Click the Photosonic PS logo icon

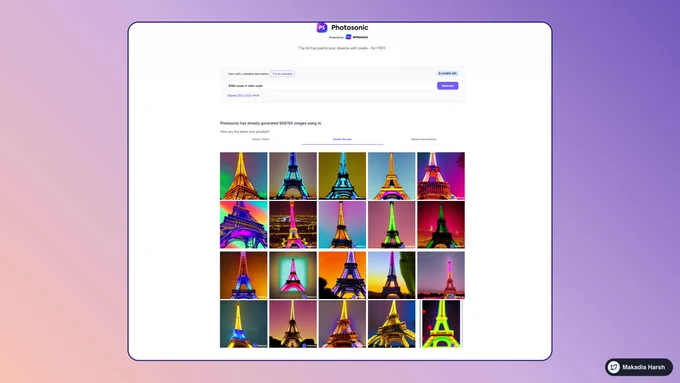pyautogui.click(x=321, y=28)
